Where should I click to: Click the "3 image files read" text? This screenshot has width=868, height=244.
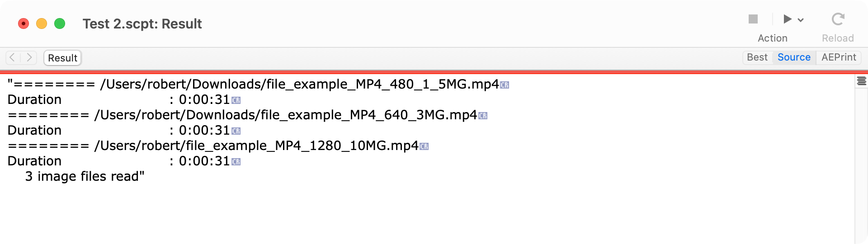84,176
